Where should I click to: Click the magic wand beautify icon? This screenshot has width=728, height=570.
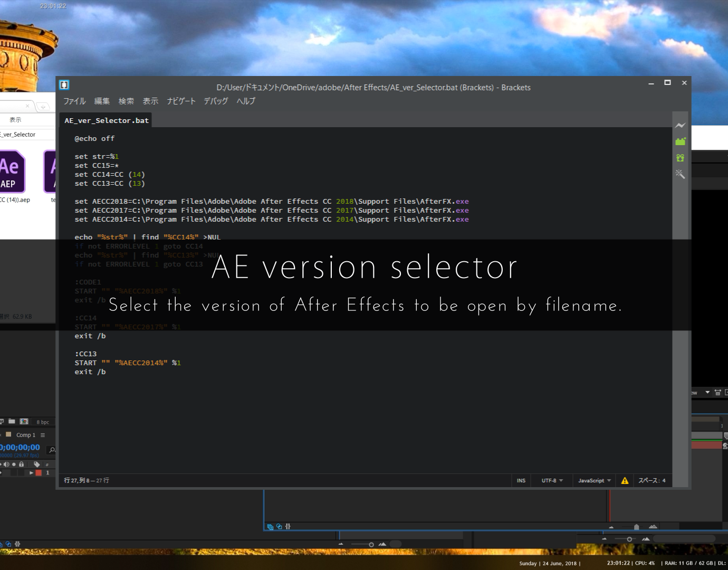680,174
